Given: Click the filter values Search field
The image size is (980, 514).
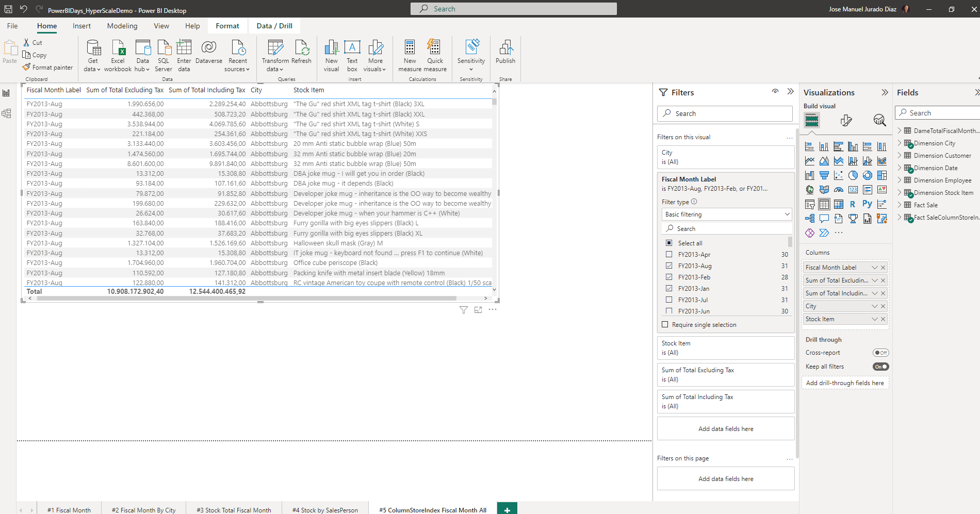Looking at the screenshot, I should [727, 228].
